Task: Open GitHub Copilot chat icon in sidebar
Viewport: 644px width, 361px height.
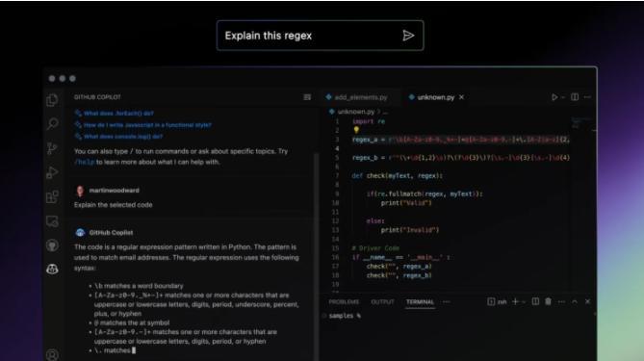Action: click(x=52, y=269)
